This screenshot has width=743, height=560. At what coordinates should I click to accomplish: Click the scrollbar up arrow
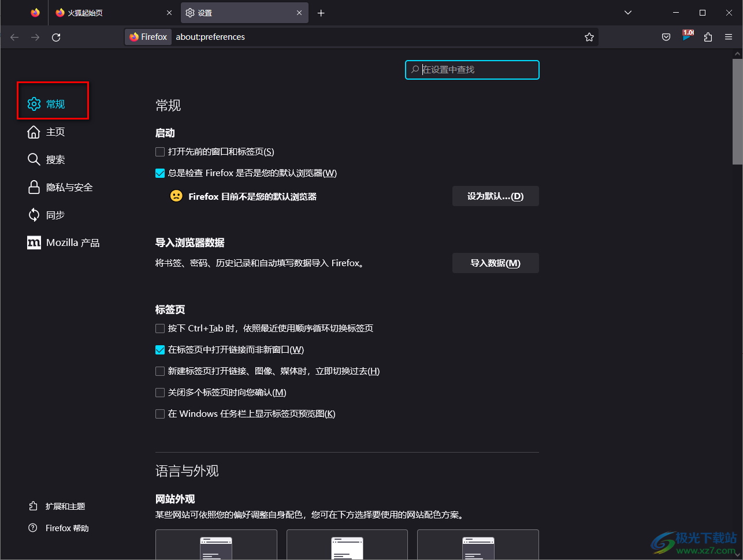point(737,54)
